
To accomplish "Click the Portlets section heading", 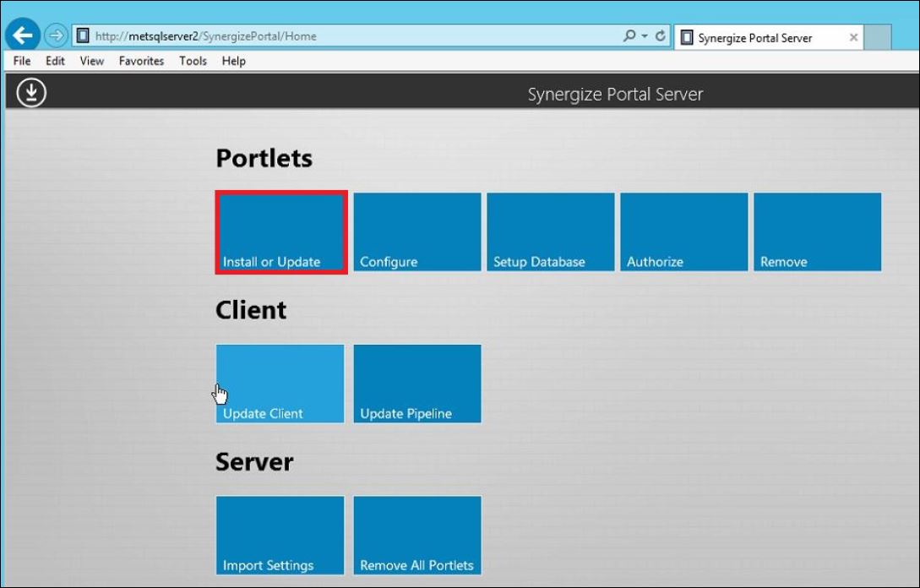I will tap(264, 158).
